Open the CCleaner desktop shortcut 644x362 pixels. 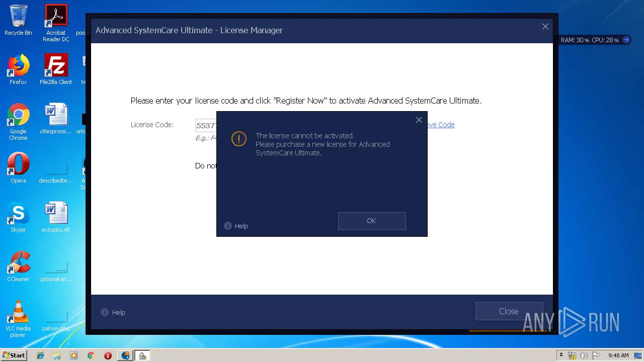[x=18, y=266]
